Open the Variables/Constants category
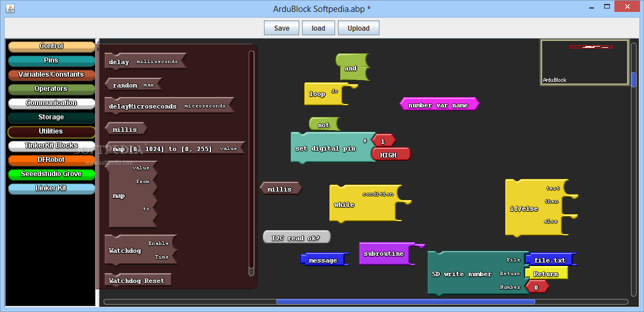644x312 pixels. pyautogui.click(x=51, y=74)
